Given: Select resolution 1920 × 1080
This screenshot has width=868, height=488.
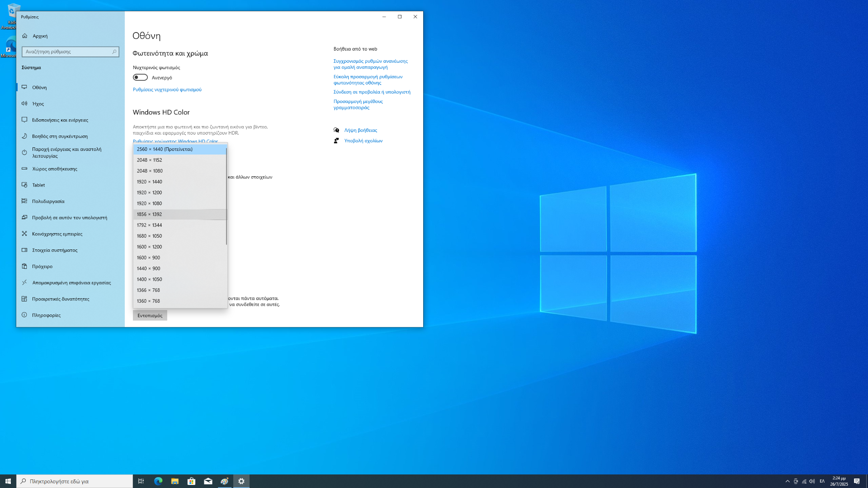Looking at the screenshot, I should (x=179, y=204).
